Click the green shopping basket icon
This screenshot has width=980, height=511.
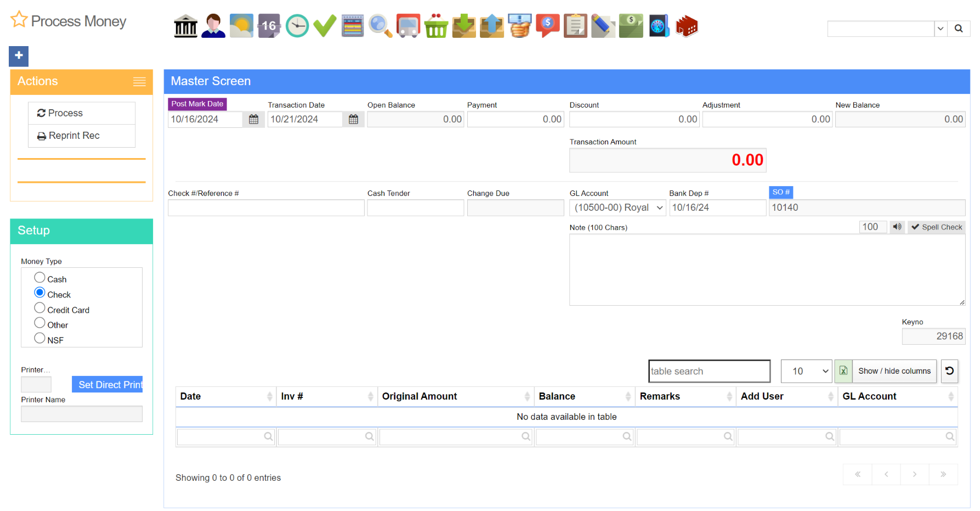tap(436, 26)
